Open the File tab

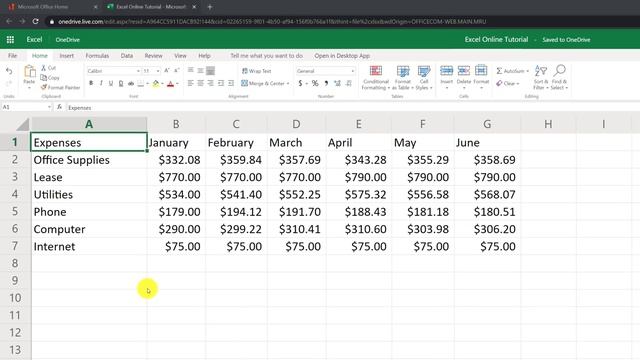click(13, 56)
